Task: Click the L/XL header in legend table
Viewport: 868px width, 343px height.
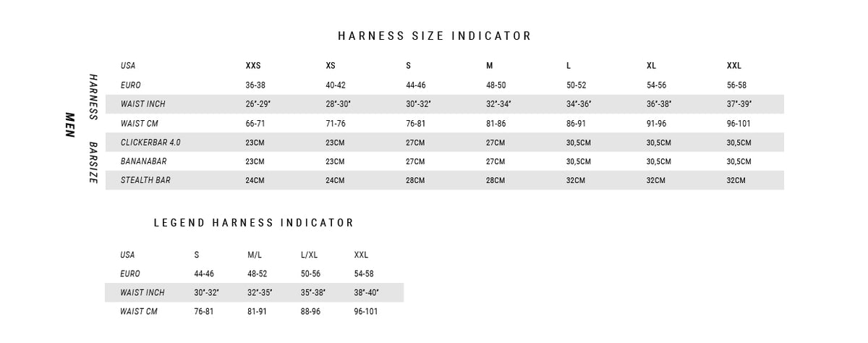Action: click(x=309, y=255)
